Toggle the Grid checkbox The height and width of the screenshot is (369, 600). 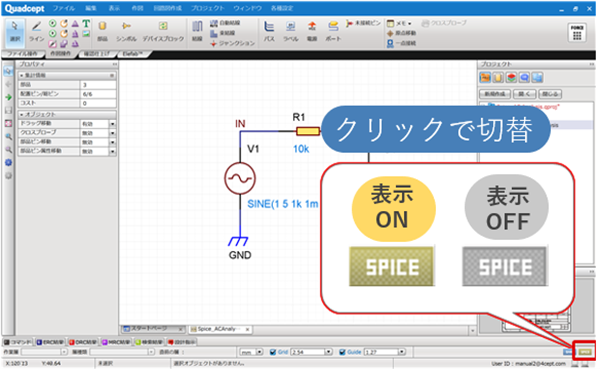tap(273, 352)
